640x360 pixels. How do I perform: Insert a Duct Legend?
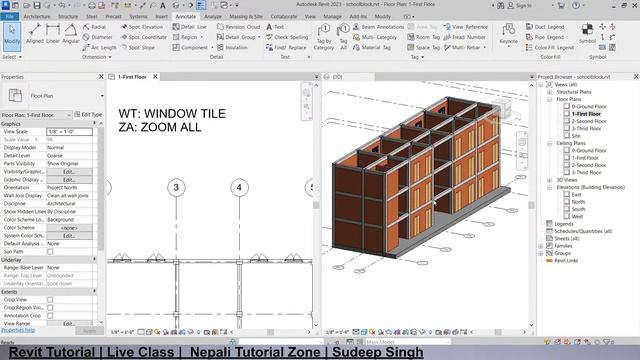pos(545,27)
